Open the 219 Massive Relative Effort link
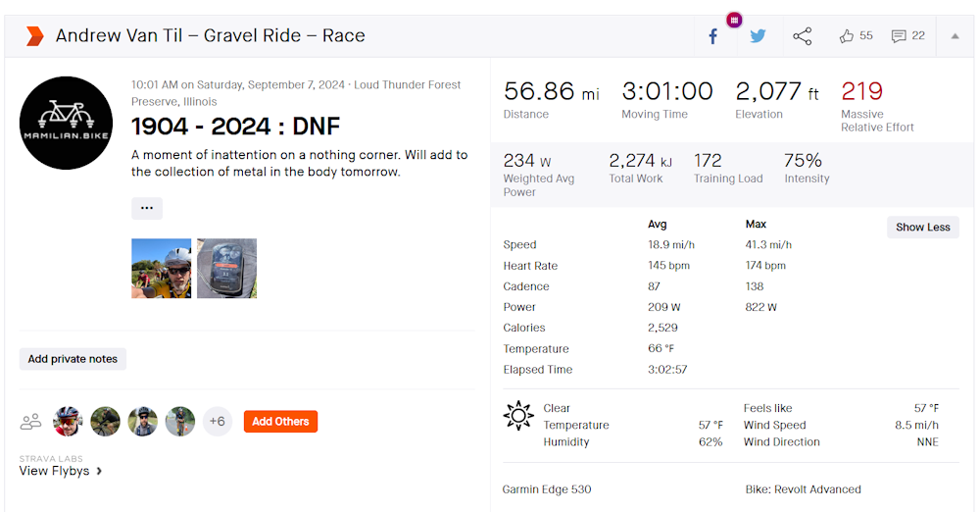Viewport: 980px width, 512px height. (862, 92)
